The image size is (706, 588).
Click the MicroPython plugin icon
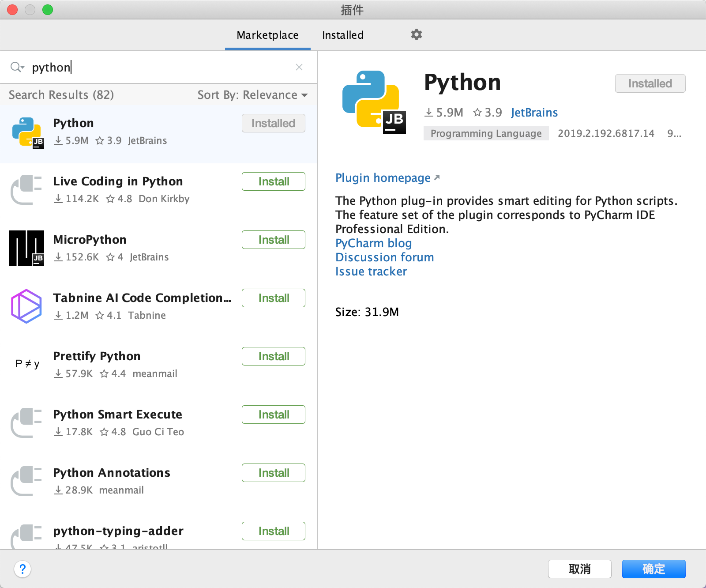click(26, 248)
